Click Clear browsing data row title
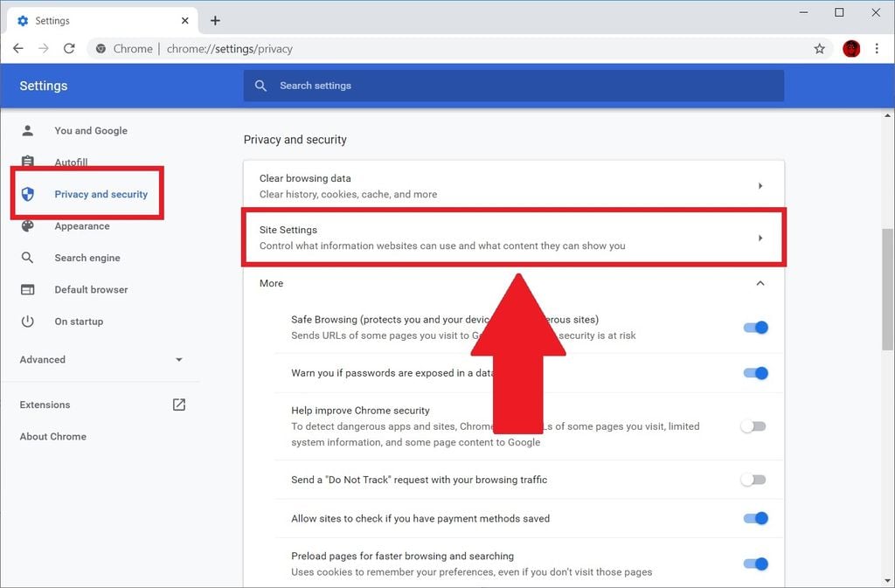The width and height of the screenshot is (895, 588). point(305,178)
